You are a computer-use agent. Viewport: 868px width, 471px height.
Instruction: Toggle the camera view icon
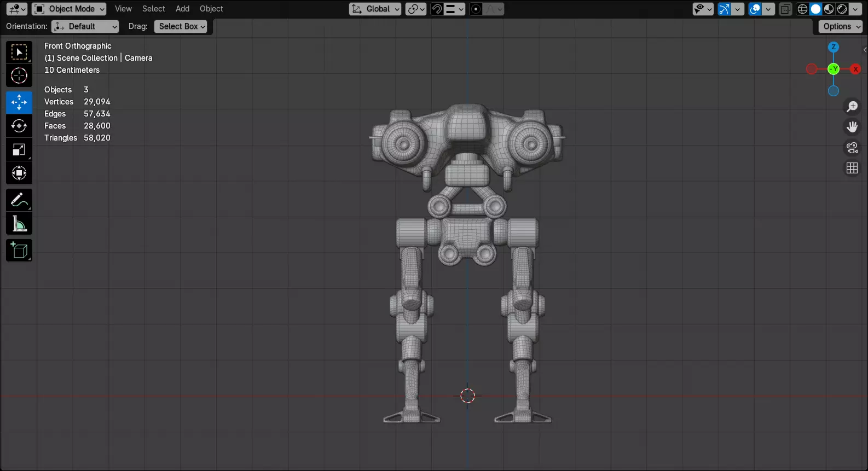(x=852, y=148)
